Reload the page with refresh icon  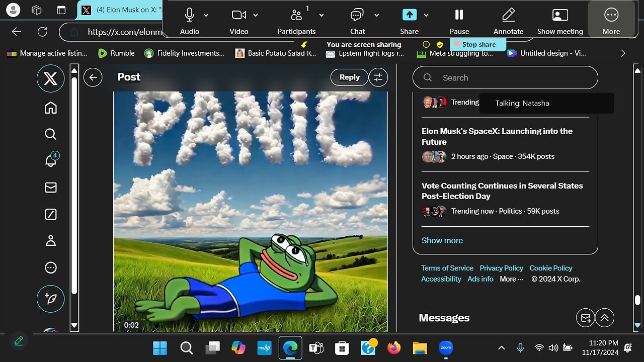pos(43,32)
